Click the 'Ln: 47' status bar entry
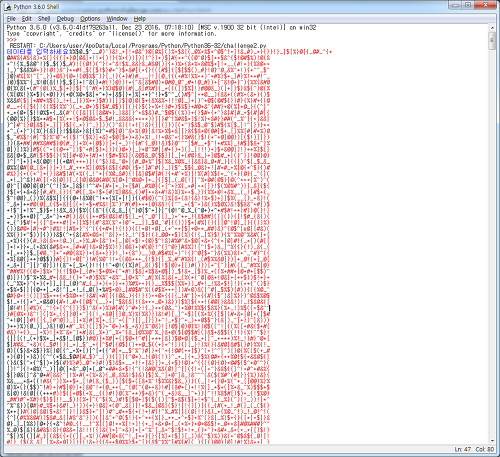The image size is (500, 457). (x=463, y=449)
